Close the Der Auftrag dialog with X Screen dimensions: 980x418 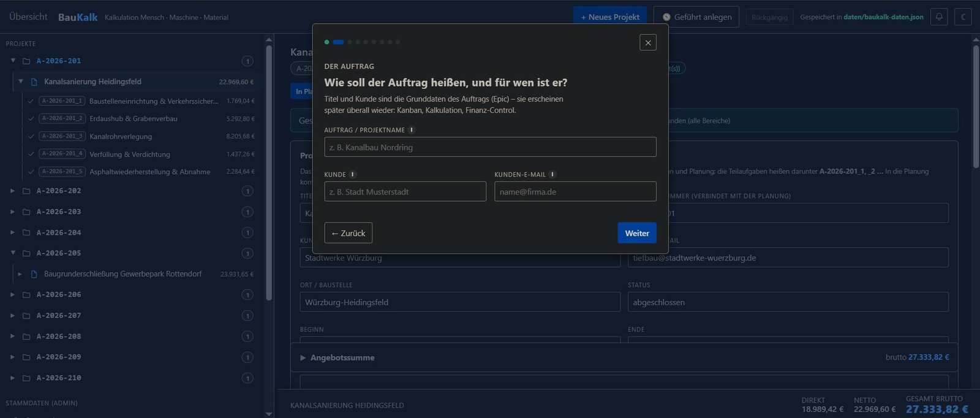(x=648, y=42)
